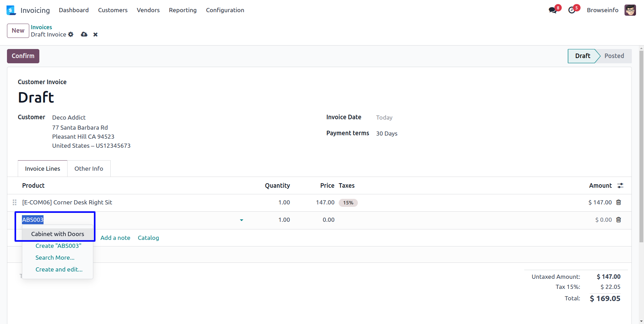Delete the Corner Desk Right Sit line
Screen dimensions: 644x324
point(619,202)
